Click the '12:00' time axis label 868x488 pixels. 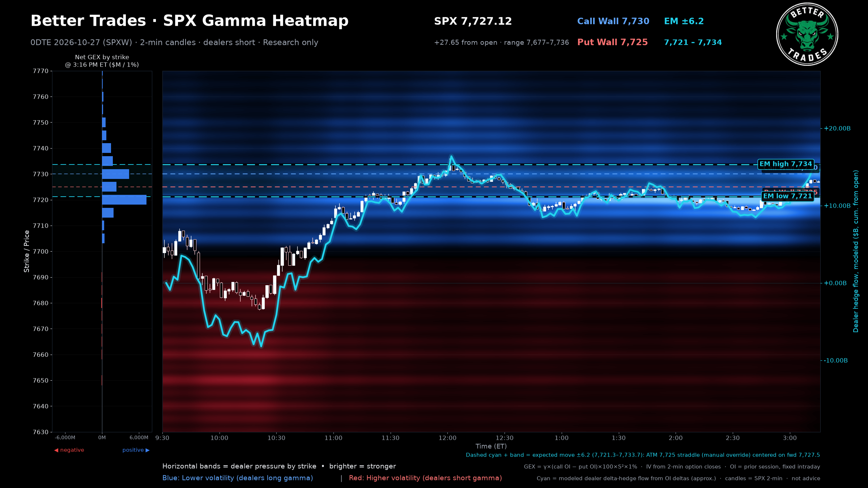point(447,438)
